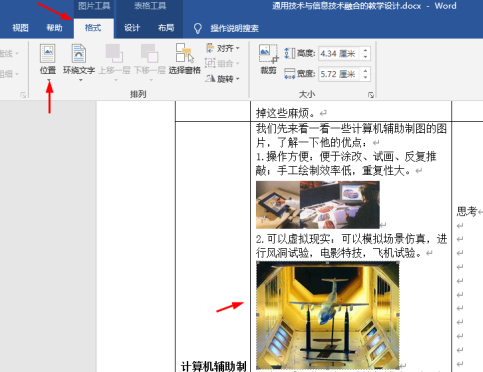Image resolution: width=483 pixels, height=372 pixels.
Task: Click the 旋转 rotate icon
Action: click(x=210, y=79)
